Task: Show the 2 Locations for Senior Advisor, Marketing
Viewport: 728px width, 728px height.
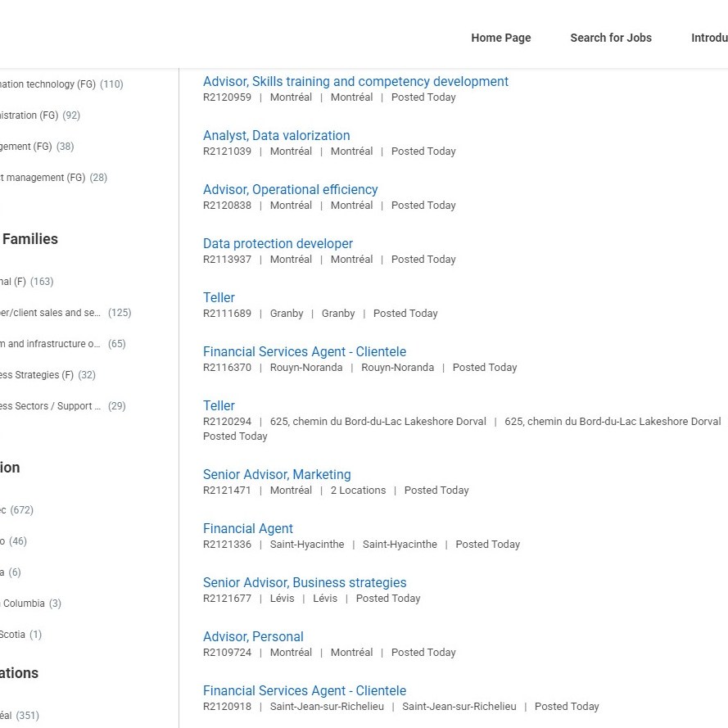Action: click(358, 491)
